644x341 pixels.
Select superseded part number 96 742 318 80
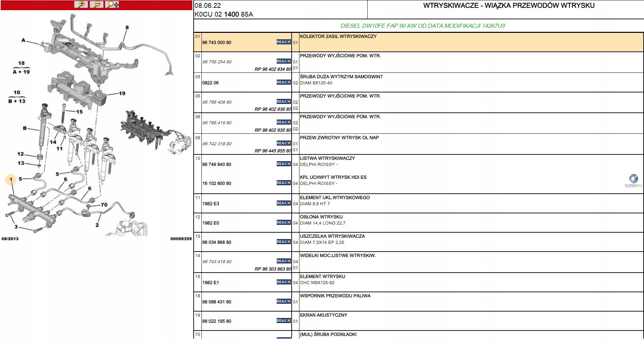(217, 144)
